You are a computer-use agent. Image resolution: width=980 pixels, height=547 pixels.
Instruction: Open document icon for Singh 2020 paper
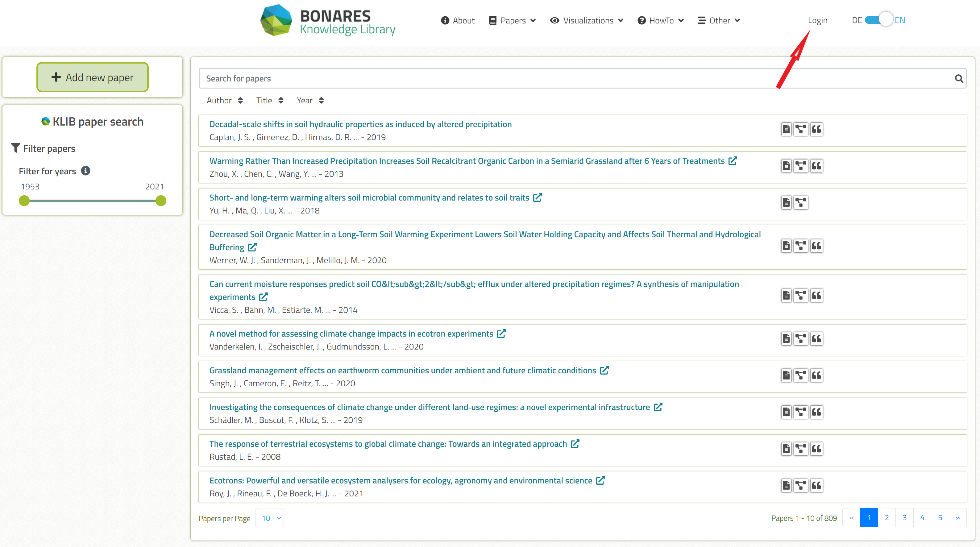(786, 375)
